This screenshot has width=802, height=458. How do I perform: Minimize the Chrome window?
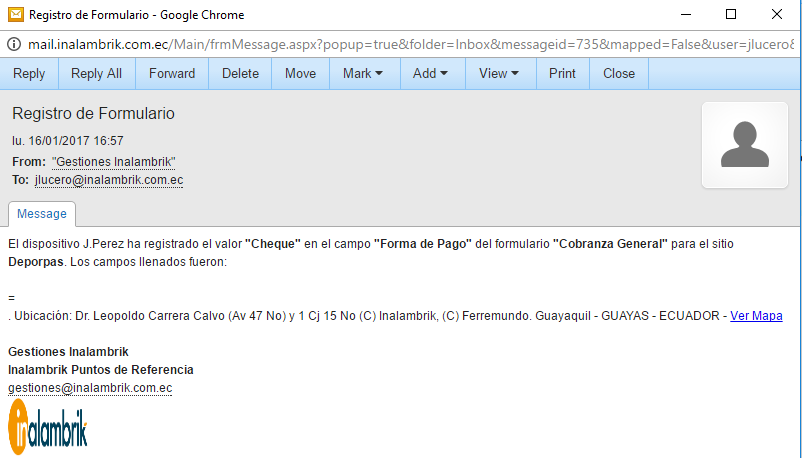coord(686,14)
